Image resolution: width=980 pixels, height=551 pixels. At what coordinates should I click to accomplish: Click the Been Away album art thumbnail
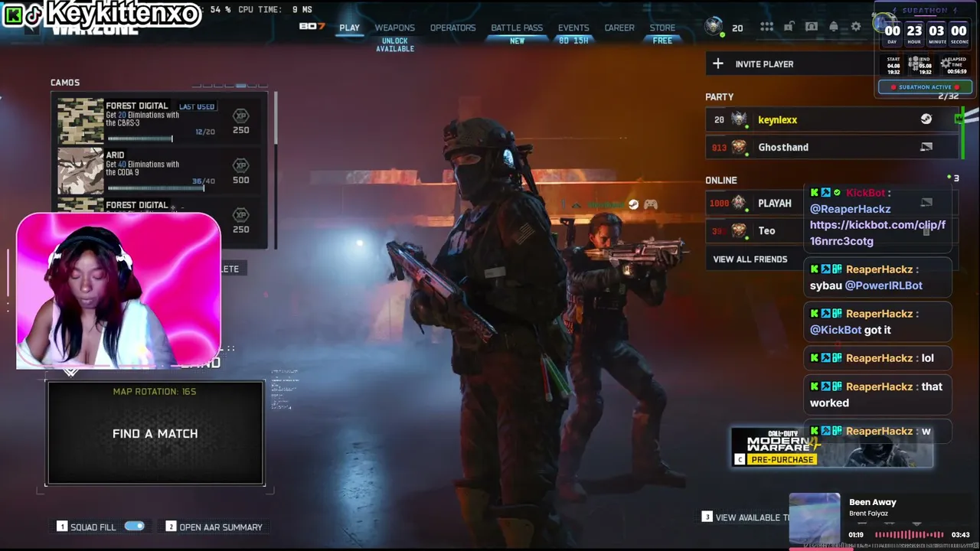tap(815, 518)
